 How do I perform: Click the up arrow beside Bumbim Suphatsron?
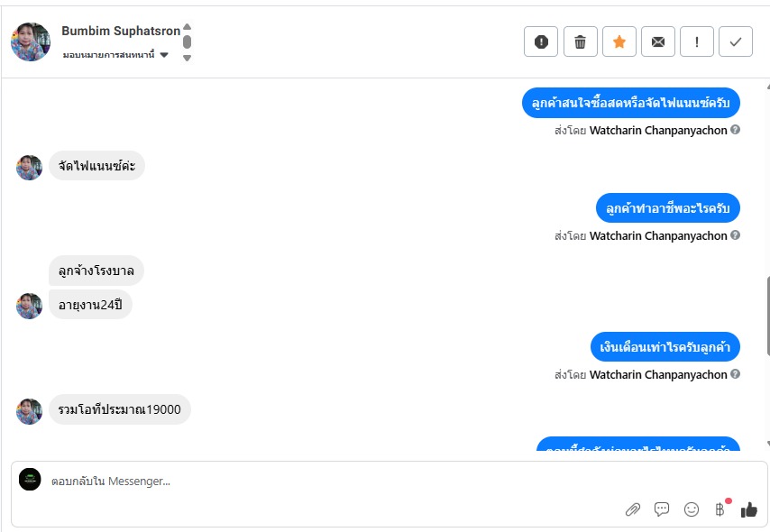pyautogui.click(x=188, y=27)
